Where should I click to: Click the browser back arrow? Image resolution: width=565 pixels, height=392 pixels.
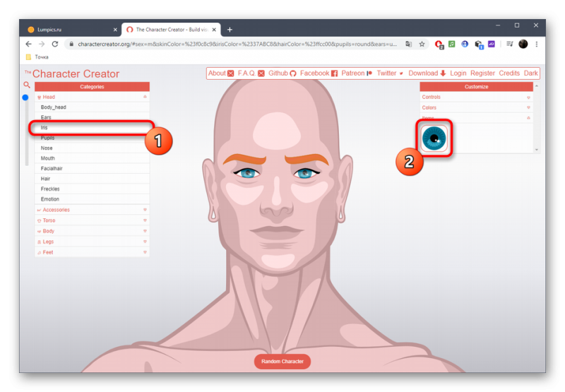coord(28,44)
